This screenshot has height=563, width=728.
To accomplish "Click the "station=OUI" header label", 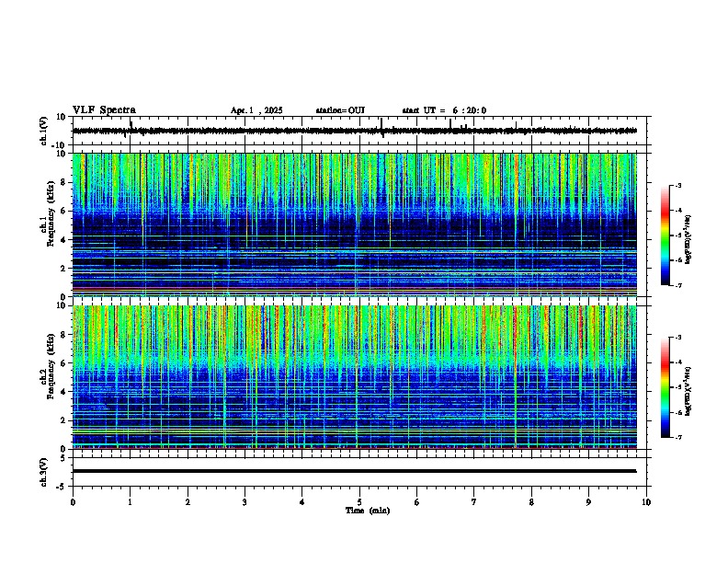I will [x=340, y=110].
